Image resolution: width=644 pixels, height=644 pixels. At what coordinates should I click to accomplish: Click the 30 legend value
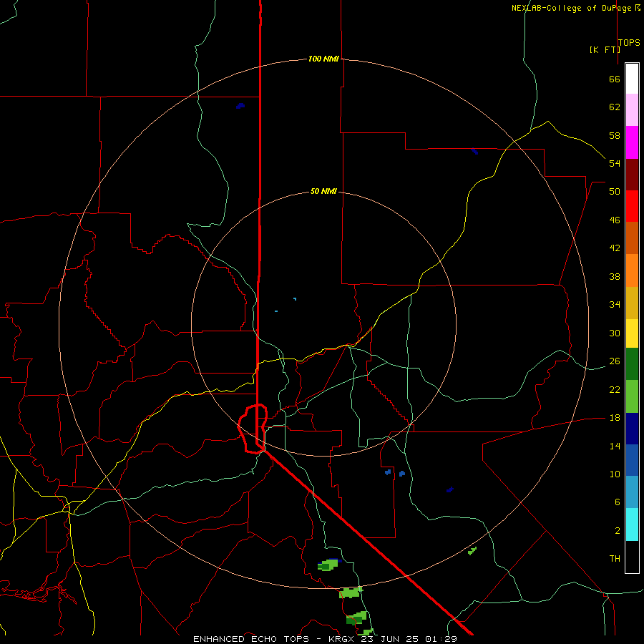click(x=615, y=333)
